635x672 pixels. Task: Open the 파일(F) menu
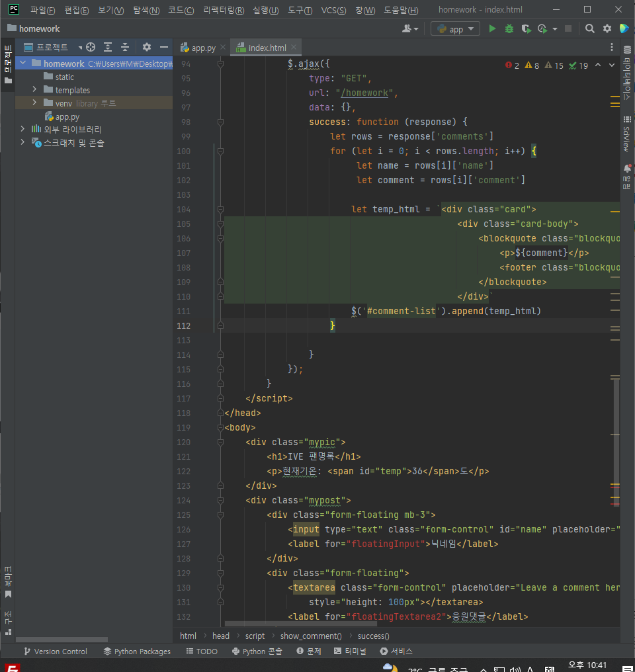[x=42, y=10]
